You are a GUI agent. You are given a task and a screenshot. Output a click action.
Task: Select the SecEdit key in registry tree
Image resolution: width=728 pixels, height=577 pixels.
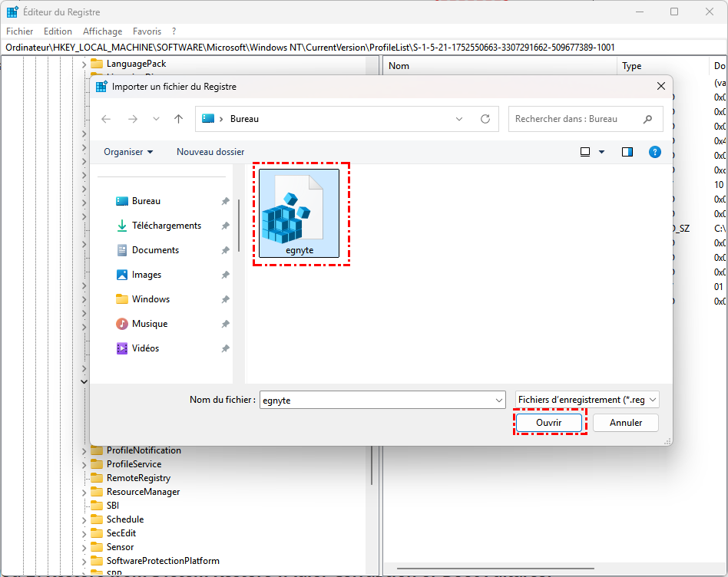click(x=121, y=533)
